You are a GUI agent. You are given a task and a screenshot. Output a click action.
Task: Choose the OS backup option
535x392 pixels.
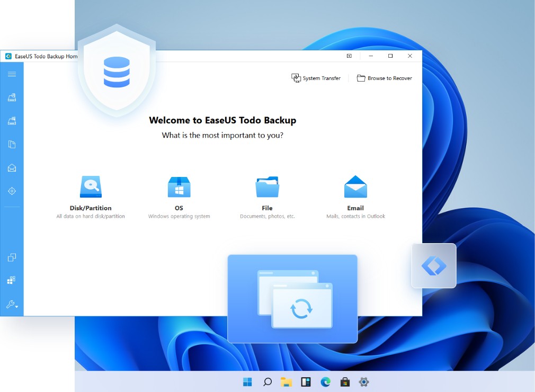(179, 197)
